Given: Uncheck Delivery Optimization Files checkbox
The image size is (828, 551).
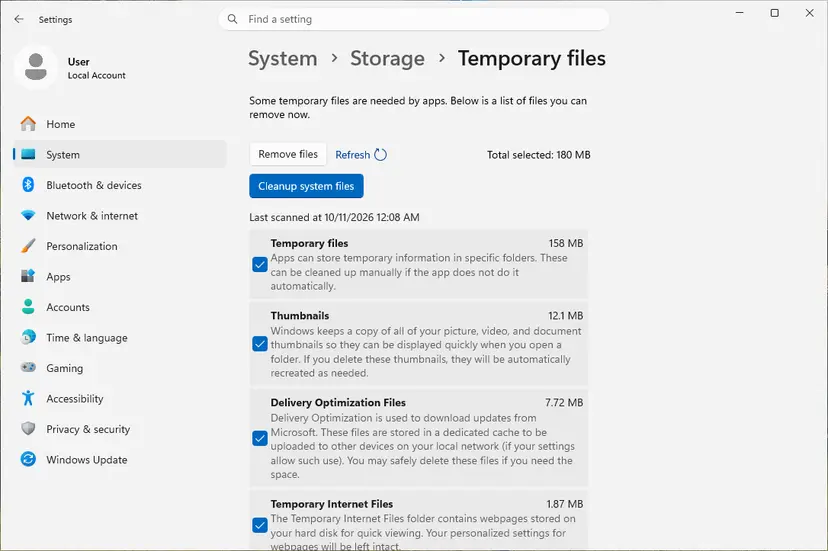Looking at the screenshot, I should coord(260,438).
